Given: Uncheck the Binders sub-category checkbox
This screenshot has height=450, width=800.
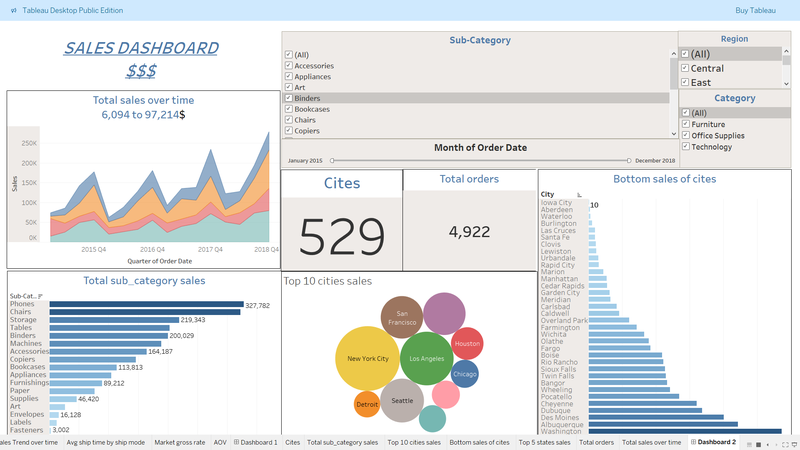Looking at the screenshot, I should coord(289,98).
